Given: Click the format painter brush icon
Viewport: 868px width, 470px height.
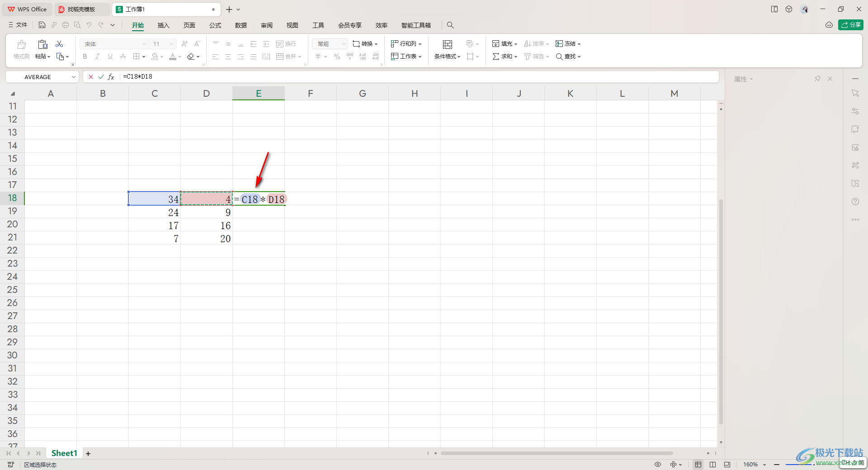Looking at the screenshot, I should pyautogui.click(x=21, y=44).
